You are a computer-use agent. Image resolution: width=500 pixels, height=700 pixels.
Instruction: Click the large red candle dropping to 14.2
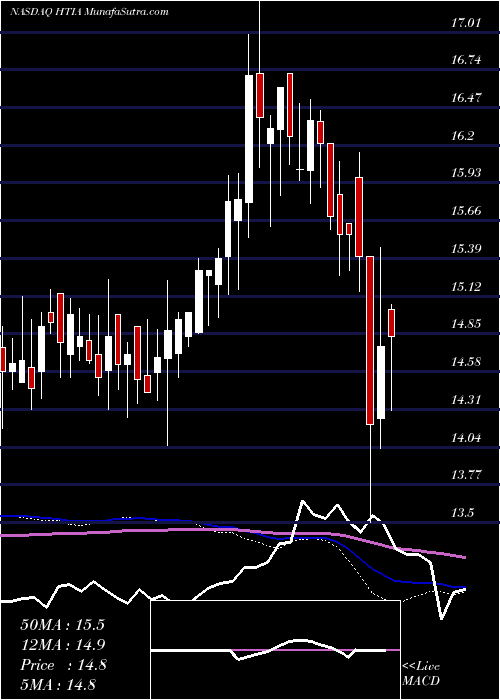tap(370, 340)
